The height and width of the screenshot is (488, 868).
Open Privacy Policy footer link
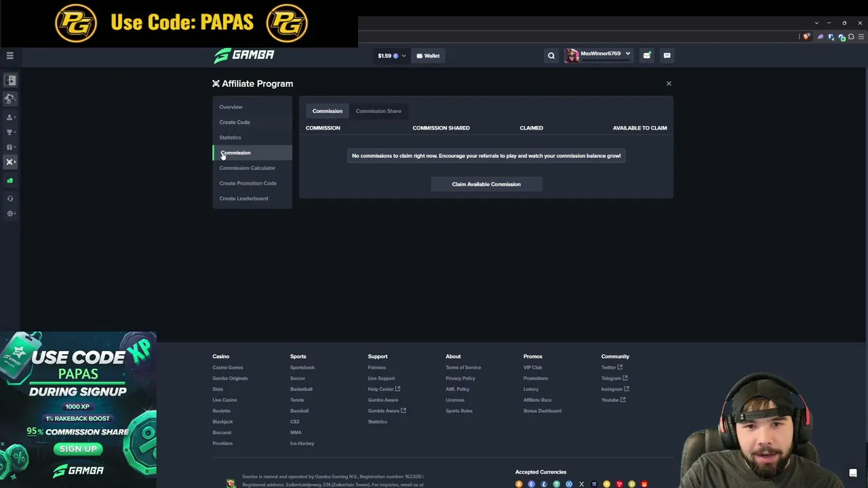(460, 378)
